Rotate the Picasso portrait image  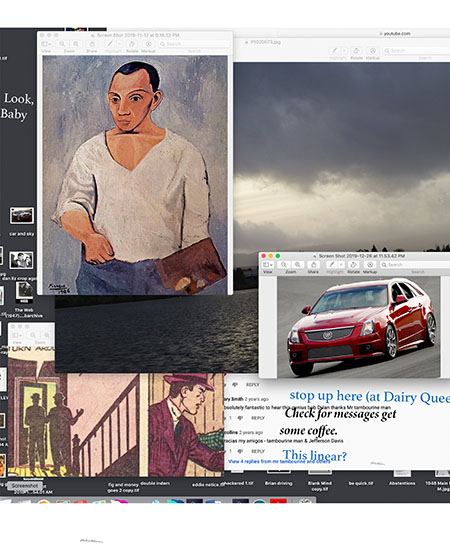132,44
